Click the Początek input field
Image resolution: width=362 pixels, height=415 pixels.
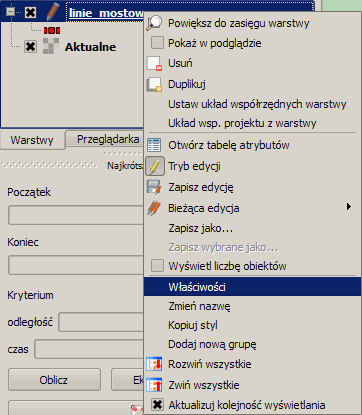pyautogui.click(x=76, y=215)
